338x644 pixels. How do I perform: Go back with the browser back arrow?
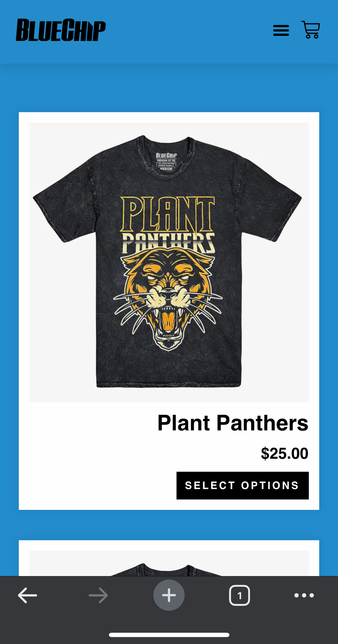coord(27,595)
